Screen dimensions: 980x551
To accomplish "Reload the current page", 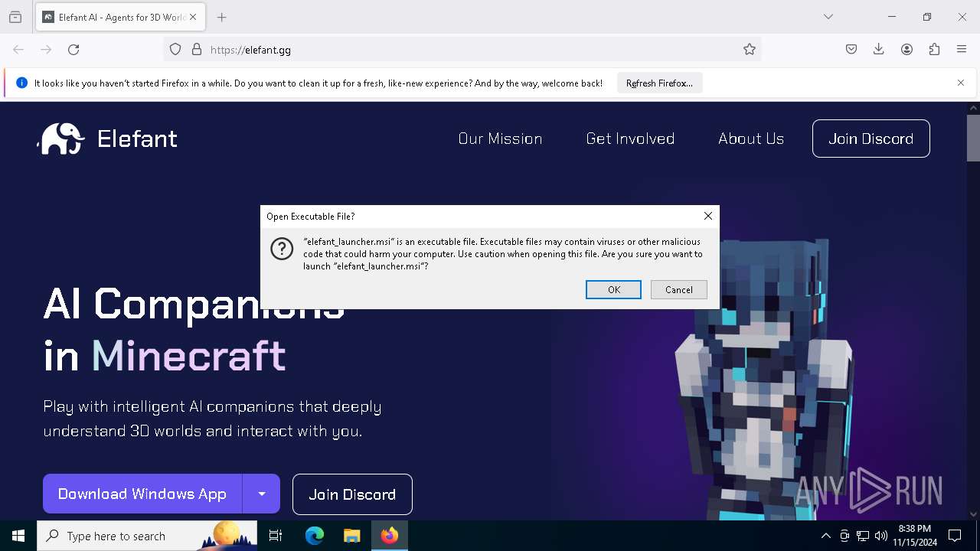I will (x=73, y=49).
